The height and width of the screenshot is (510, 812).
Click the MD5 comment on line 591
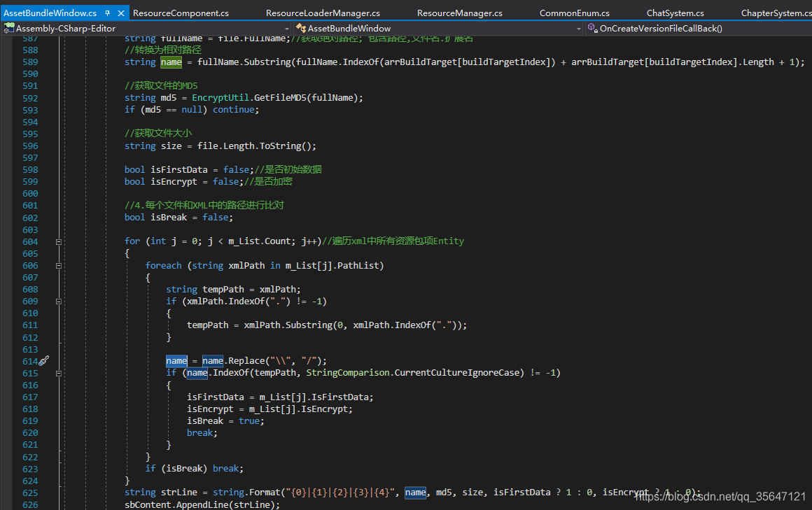161,86
